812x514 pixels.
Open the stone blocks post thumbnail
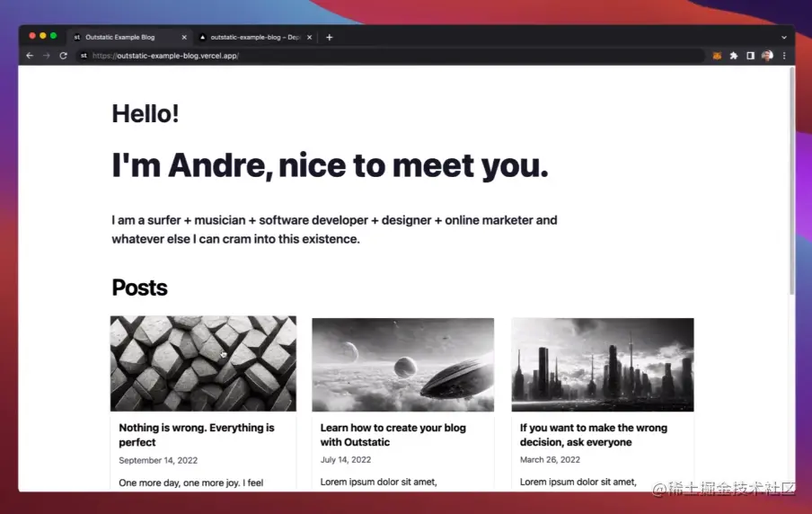[203, 364]
